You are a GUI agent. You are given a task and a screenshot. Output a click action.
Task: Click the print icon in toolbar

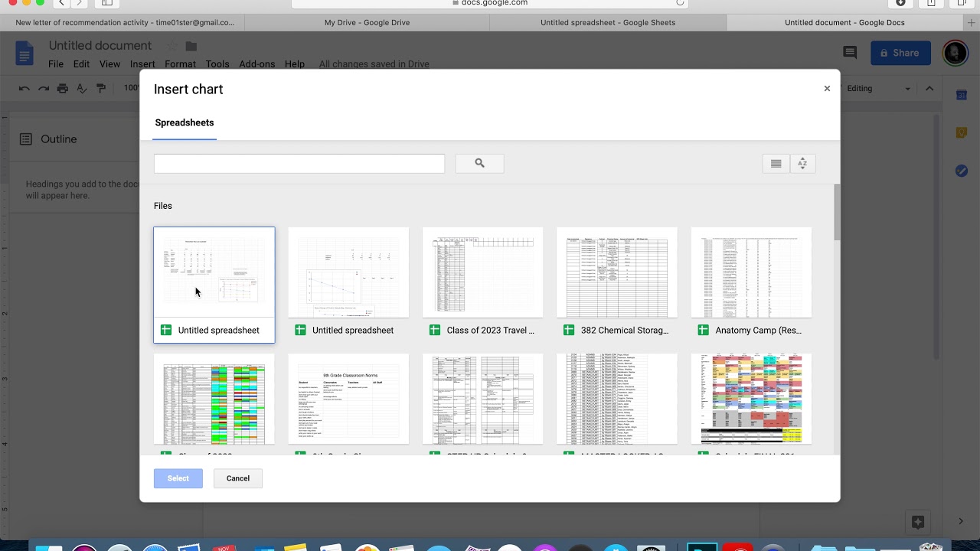[63, 88]
